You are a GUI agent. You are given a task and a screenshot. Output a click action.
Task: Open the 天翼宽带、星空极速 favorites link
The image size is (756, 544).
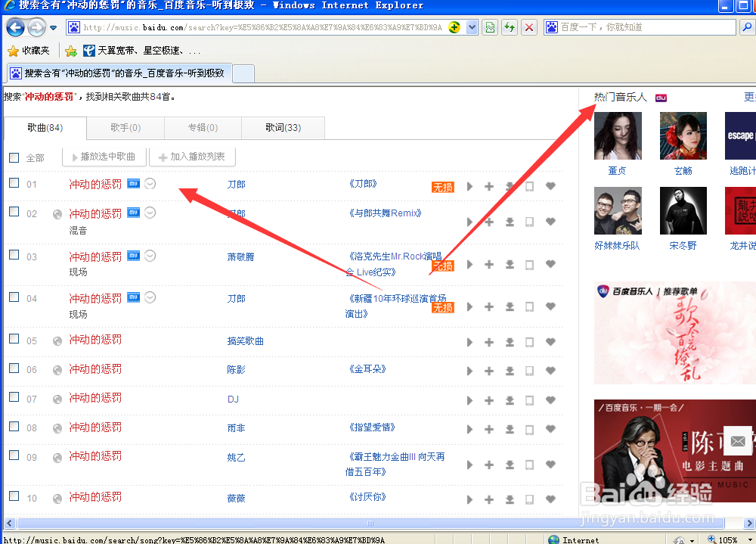141,51
